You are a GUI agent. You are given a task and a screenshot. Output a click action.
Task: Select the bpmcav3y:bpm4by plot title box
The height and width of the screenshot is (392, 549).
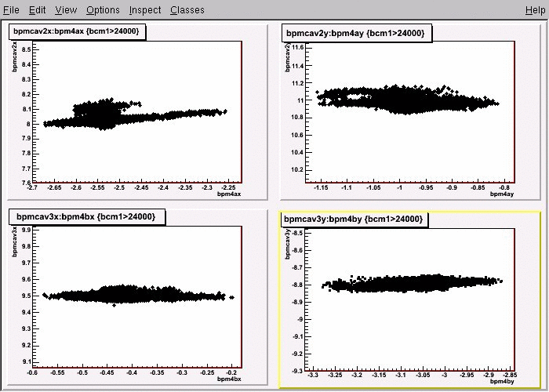click(x=354, y=219)
